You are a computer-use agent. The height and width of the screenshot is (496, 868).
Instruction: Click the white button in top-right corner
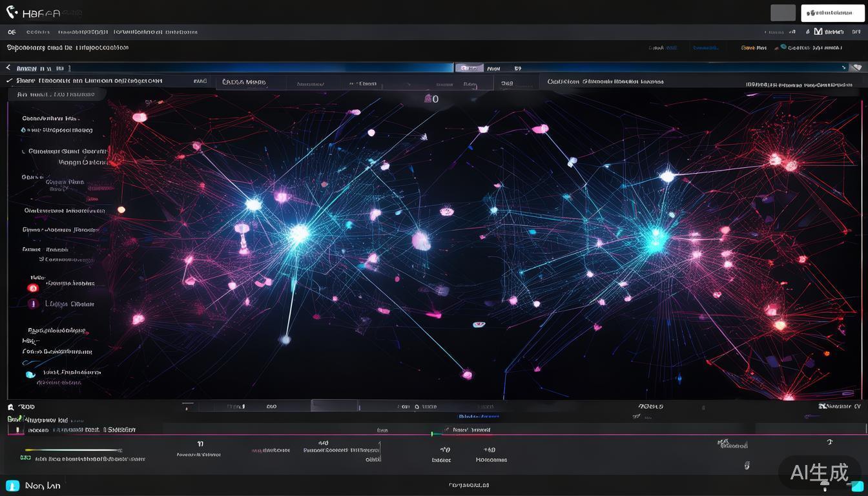pyautogui.click(x=832, y=13)
